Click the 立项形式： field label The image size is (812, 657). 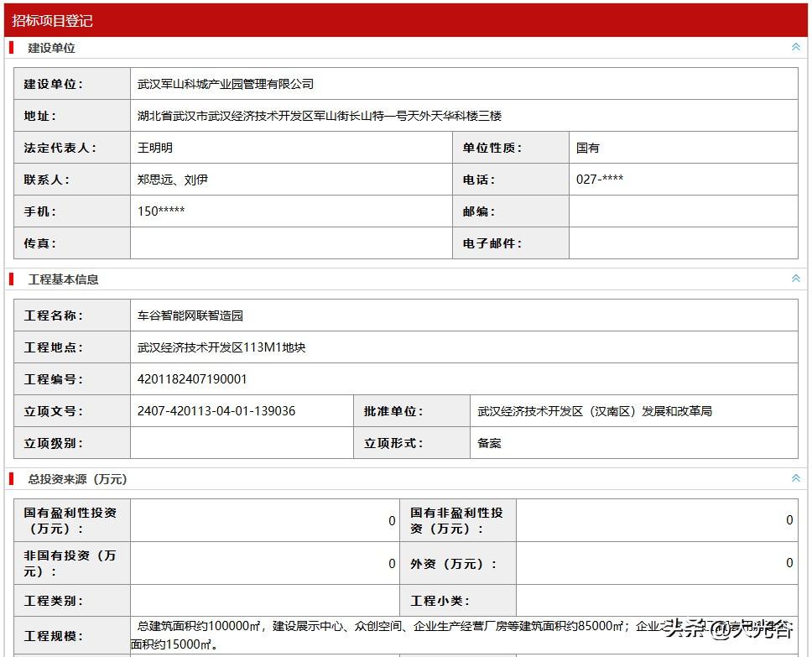point(393,443)
